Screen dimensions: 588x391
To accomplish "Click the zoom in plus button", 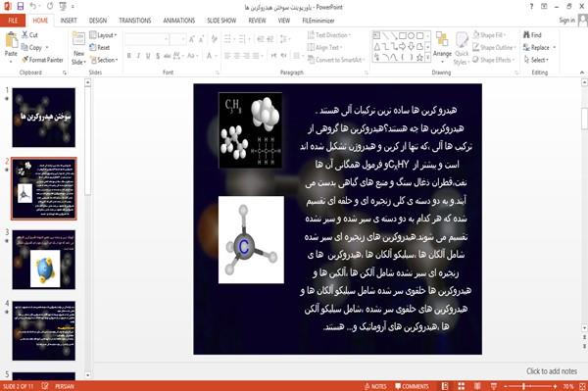I will (555, 386).
